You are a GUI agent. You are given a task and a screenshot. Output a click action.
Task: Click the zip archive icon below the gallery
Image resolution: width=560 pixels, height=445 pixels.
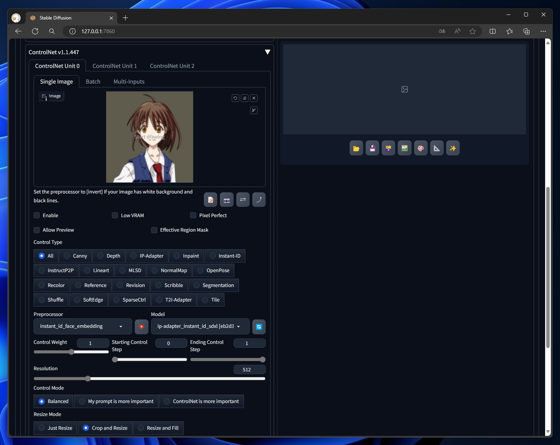[x=388, y=148]
